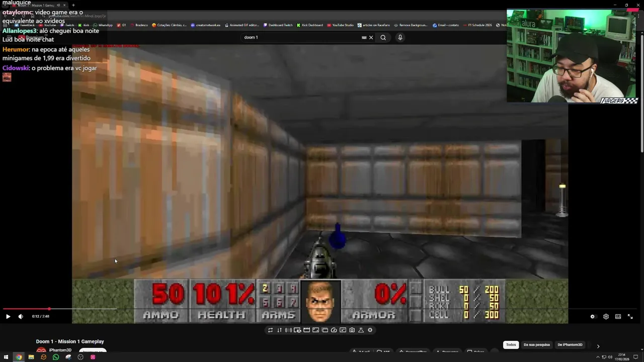Viewport: 644px width, 362px height.
Task: Select the De iPhantom3D chip
Action: point(570,345)
